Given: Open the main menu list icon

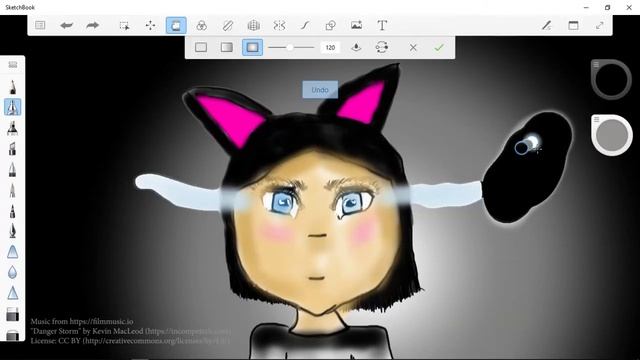Looking at the screenshot, I should [x=40, y=25].
